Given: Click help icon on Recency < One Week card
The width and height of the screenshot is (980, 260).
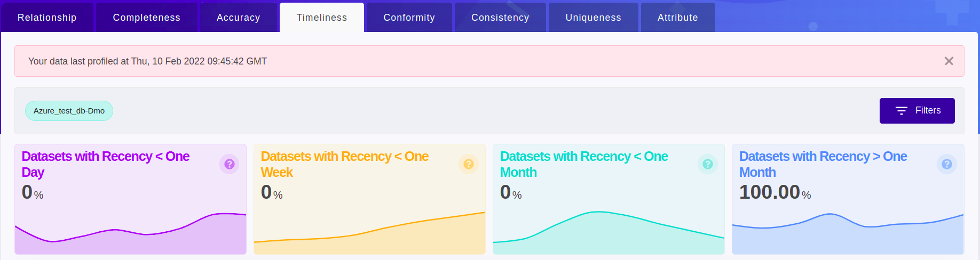Looking at the screenshot, I should coord(469,164).
